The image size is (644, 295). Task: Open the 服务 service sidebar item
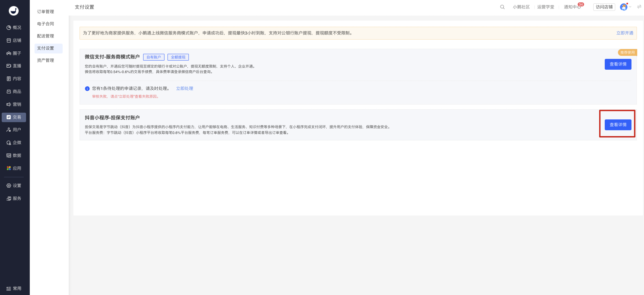click(x=14, y=199)
